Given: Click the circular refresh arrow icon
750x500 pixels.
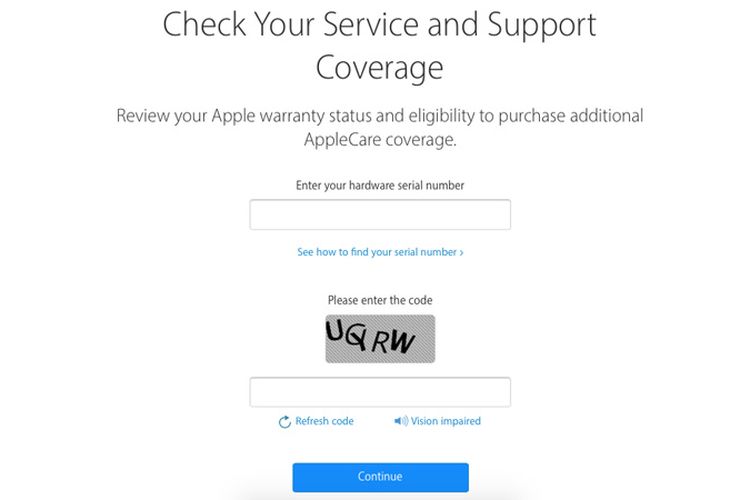Looking at the screenshot, I should pos(285,422).
